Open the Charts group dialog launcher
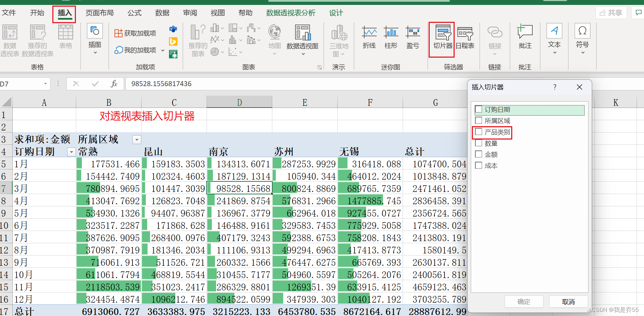 pyautogui.click(x=320, y=67)
